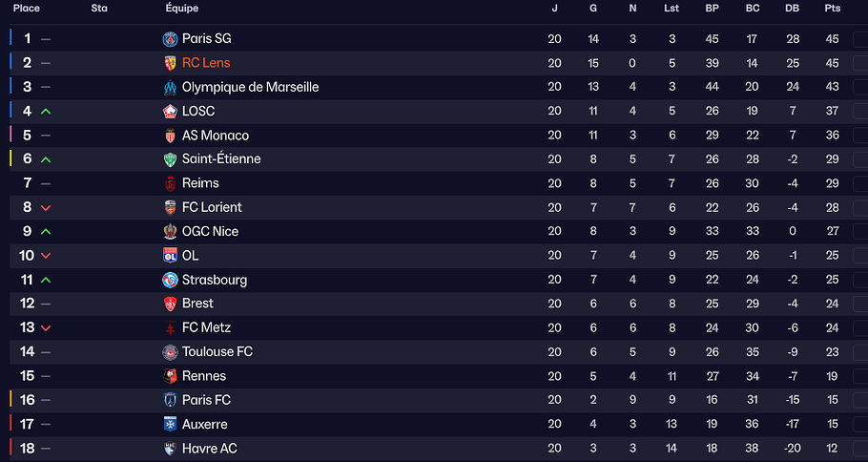Screen dimensions: 868x462
Task: Open the Toulouse FC team page
Action: (217, 352)
